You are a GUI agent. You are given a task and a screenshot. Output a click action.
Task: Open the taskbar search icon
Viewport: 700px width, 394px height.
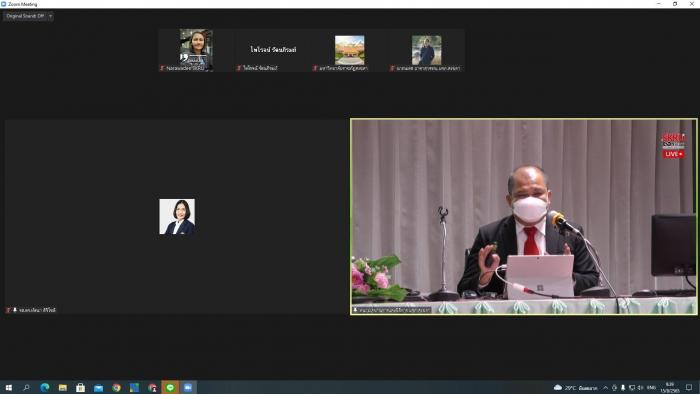click(x=26, y=387)
